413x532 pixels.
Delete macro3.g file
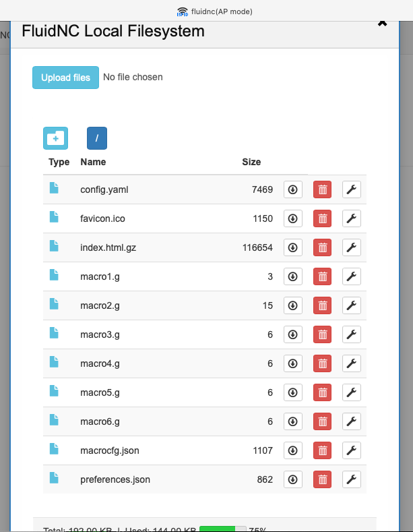pos(323,334)
